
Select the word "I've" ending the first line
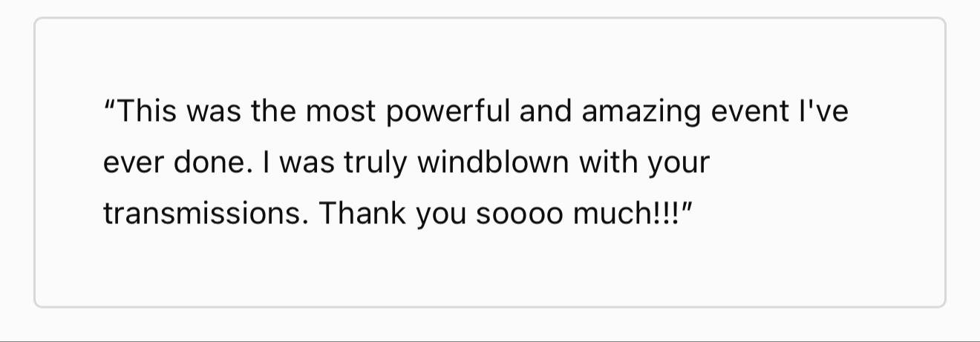click(x=826, y=112)
